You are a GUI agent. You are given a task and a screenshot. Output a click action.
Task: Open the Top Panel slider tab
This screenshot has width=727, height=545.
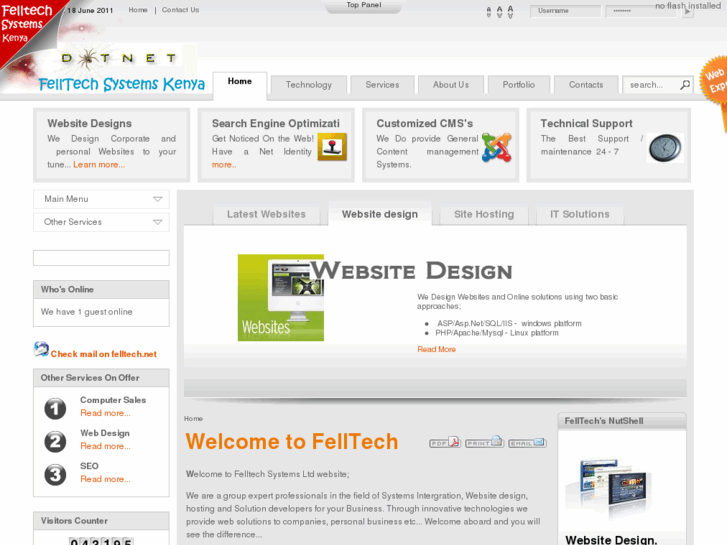click(x=364, y=6)
